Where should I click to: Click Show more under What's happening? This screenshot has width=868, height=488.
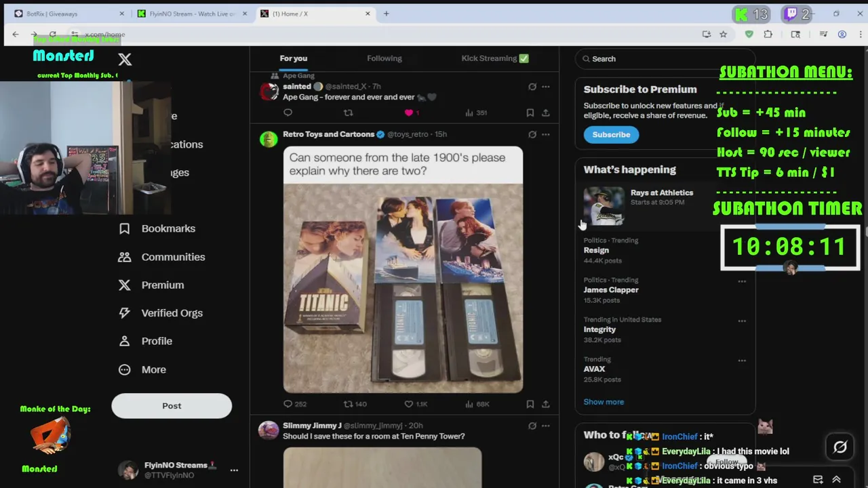(x=604, y=402)
